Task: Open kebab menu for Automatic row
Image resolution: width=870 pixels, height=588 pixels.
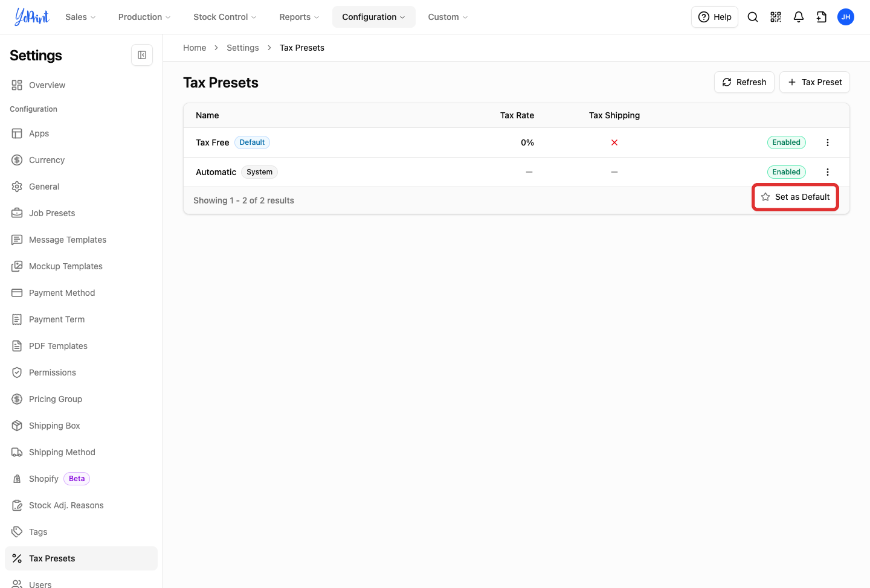Action: click(x=828, y=172)
